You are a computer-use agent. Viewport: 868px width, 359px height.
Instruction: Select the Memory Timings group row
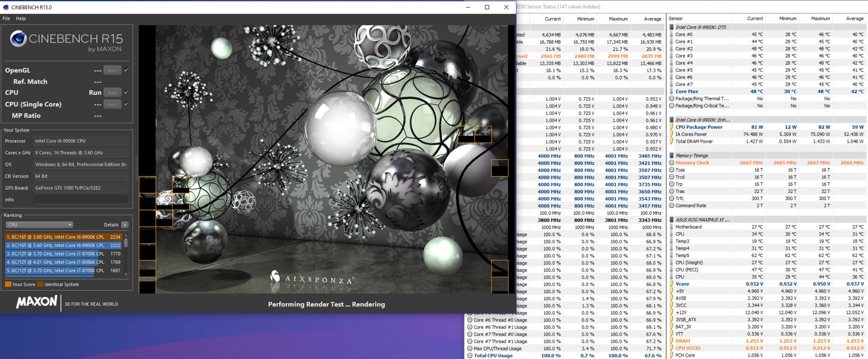pyautogui.click(x=767, y=155)
